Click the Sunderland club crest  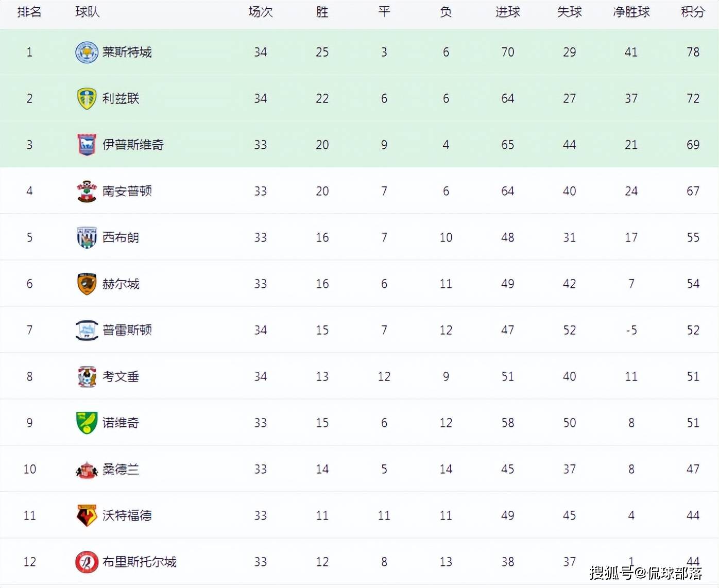(87, 470)
